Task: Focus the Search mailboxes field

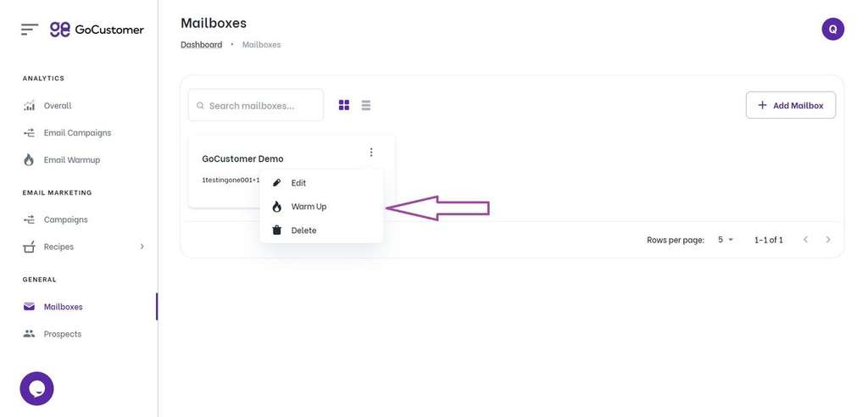Action: pyautogui.click(x=256, y=105)
